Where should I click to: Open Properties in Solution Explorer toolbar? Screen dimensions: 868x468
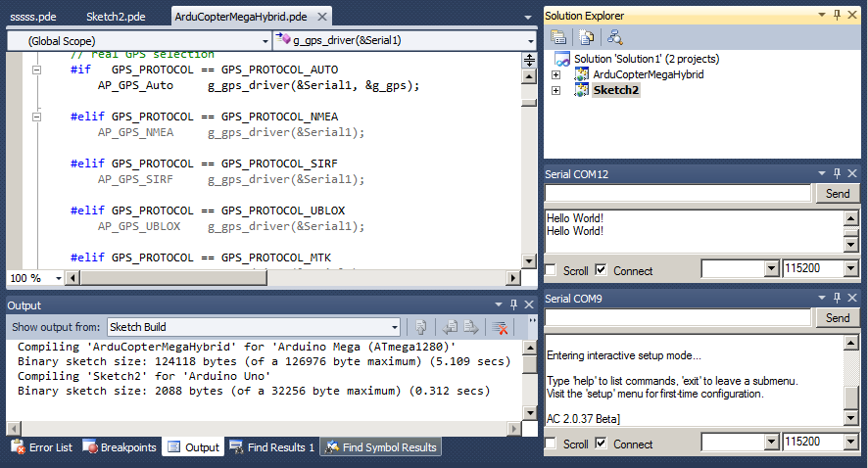click(558, 37)
